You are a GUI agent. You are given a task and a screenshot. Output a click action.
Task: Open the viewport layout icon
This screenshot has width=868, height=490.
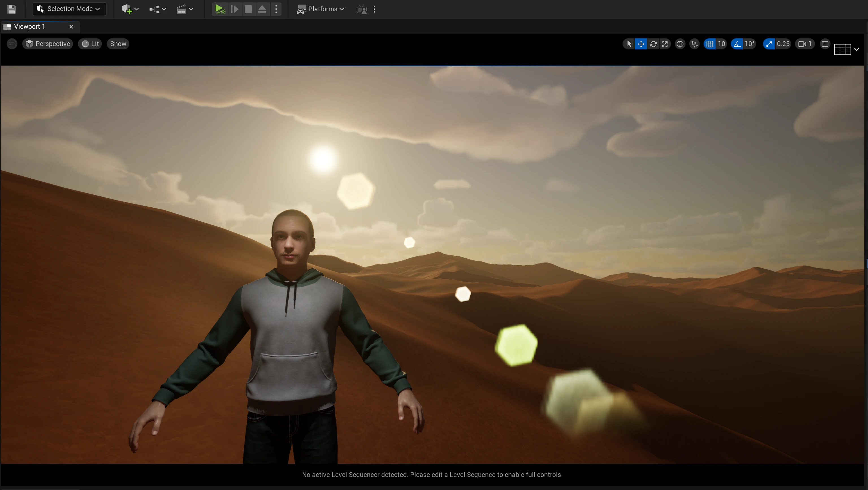click(x=825, y=44)
